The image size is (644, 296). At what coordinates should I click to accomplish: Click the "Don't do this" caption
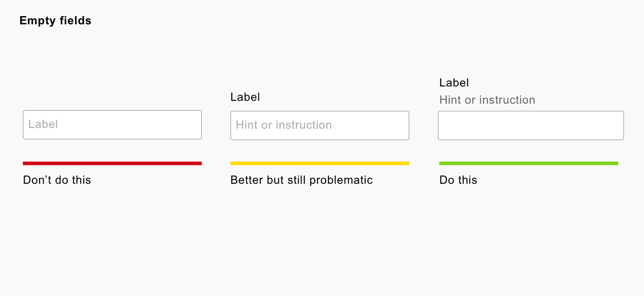click(x=57, y=180)
